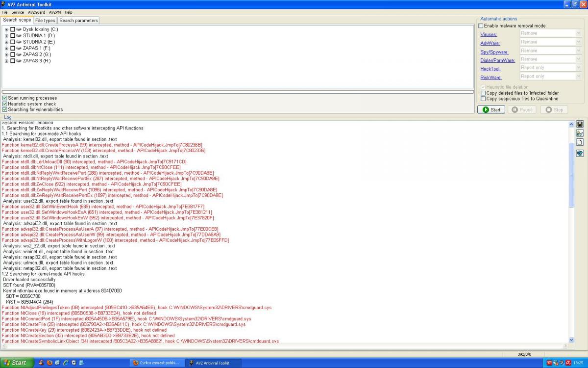Viewport: 588px width, 368px height.
Task: Click the blank page icon beside the log
Action: [580, 142]
